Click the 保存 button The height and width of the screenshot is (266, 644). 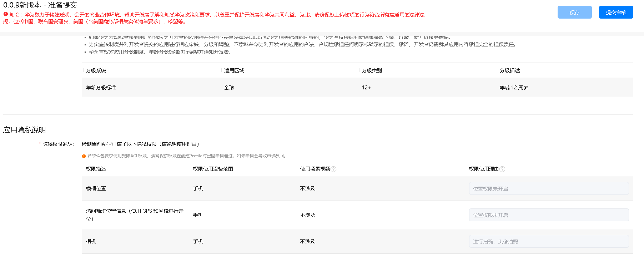pyautogui.click(x=574, y=13)
